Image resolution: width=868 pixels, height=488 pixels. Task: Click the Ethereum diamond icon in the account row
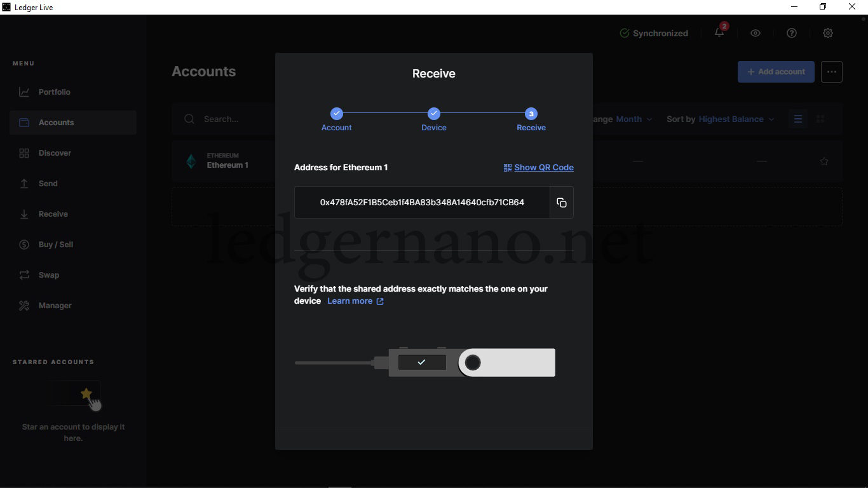(x=191, y=161)
